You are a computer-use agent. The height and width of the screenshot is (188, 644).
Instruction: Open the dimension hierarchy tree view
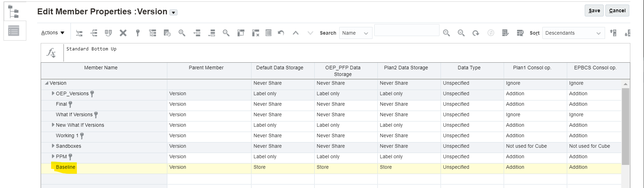(14, 12)
